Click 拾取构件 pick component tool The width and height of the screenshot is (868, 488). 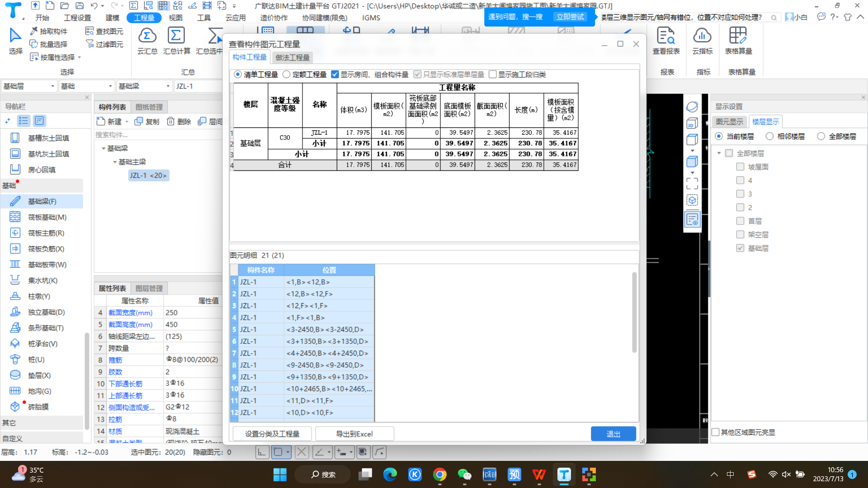[x=48, y=31]
